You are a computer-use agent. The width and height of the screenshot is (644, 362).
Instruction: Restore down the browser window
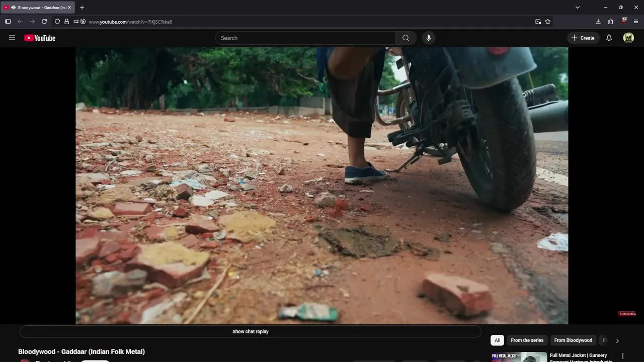click(x=620, y=8)
